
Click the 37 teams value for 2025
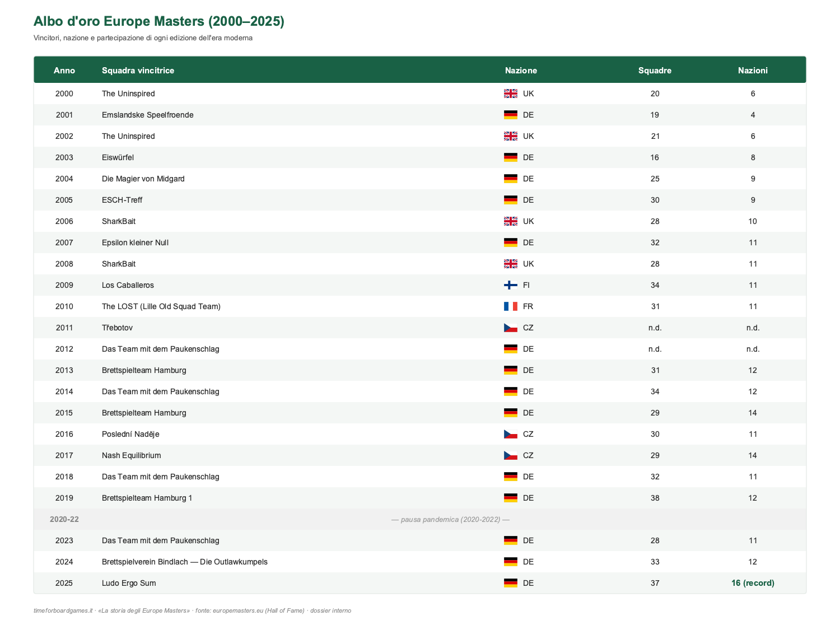(655, 583)
